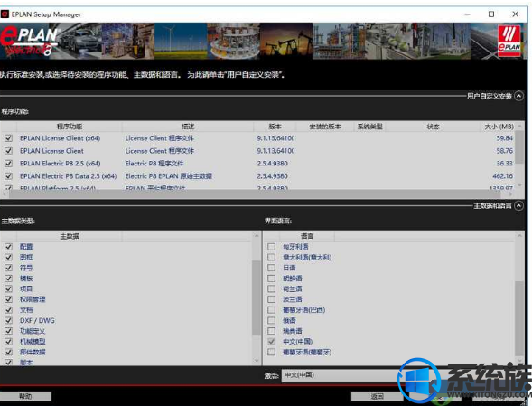
Task: Sort by 版本 column header
Action: (x=275, y=127)
